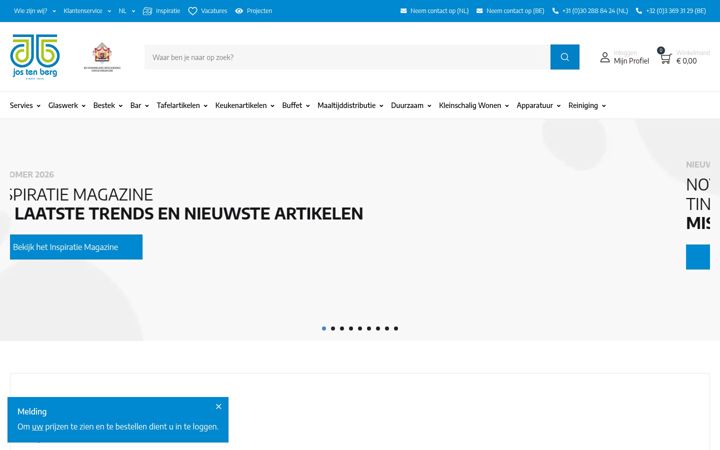Viewport: 720px width, 450px height.
Task: Click the phone icon for BE number
Action: (x=639, y=11)
